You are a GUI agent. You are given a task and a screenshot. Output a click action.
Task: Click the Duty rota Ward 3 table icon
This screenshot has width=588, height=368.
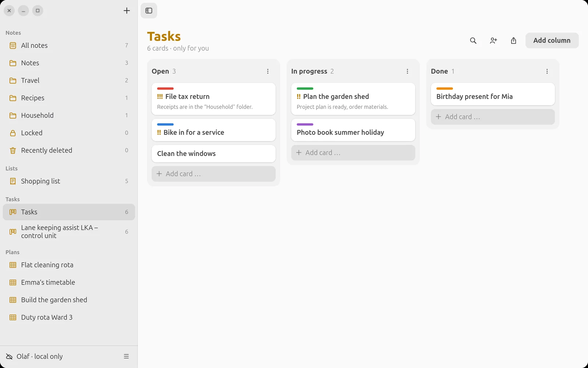13,318
